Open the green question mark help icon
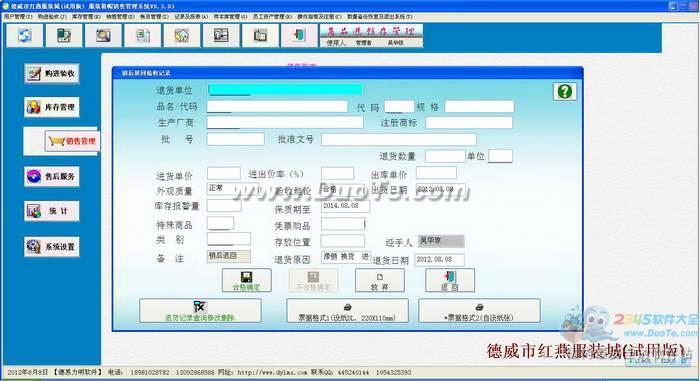The image size is (700, 381). click(565, 92)
